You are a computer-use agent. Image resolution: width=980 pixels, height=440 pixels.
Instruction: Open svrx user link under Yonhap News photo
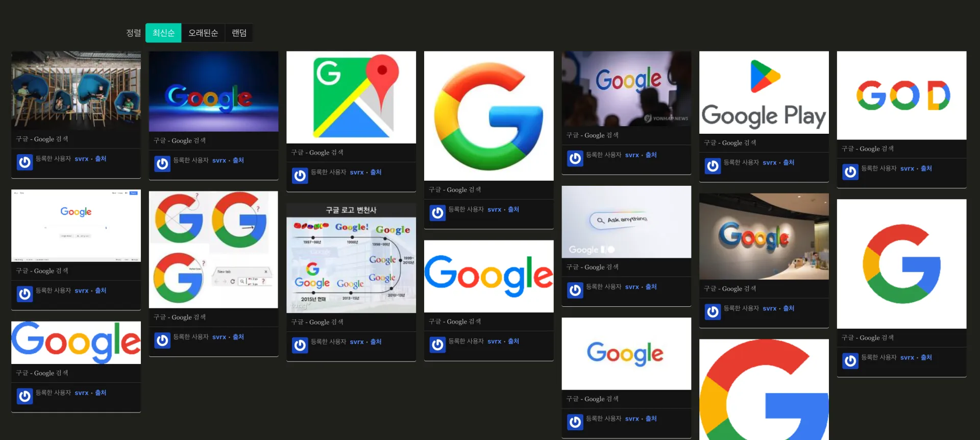click(632, 155)
